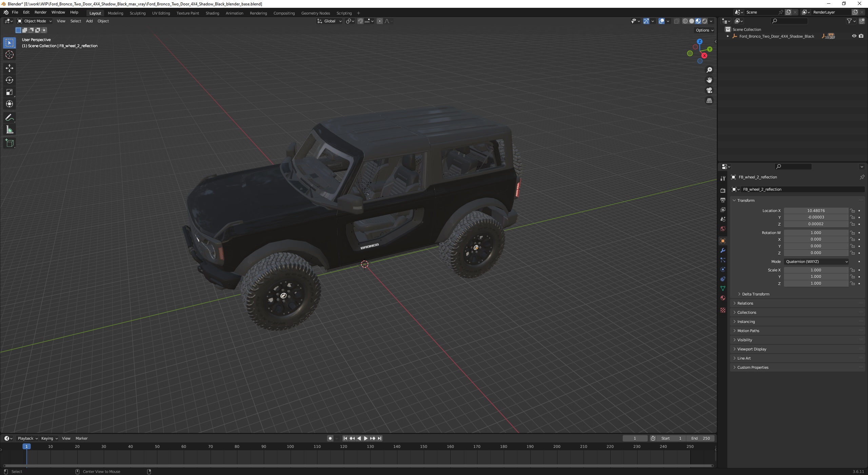The height and width of the screenshot is (475, 868).
Task: Switch viewport shading to Rendered
Action: point(705,21)
